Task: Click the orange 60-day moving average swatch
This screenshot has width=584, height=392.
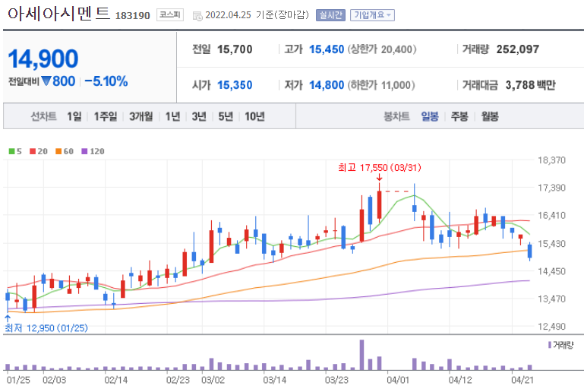Action: pyautogui.click(x=58, y=151)
